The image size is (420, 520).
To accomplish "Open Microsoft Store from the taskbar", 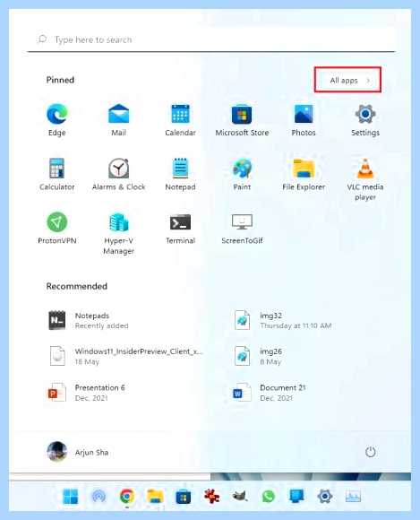I will click(184, 497).
